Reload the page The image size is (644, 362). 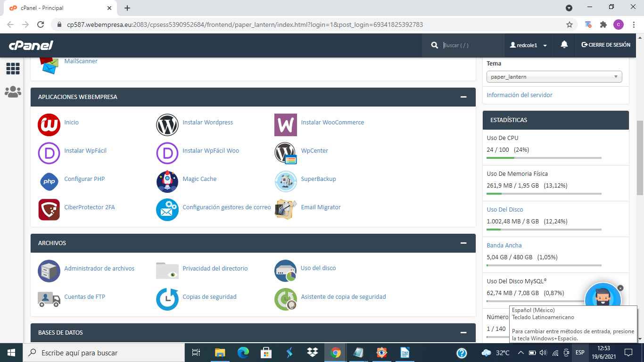41,25
